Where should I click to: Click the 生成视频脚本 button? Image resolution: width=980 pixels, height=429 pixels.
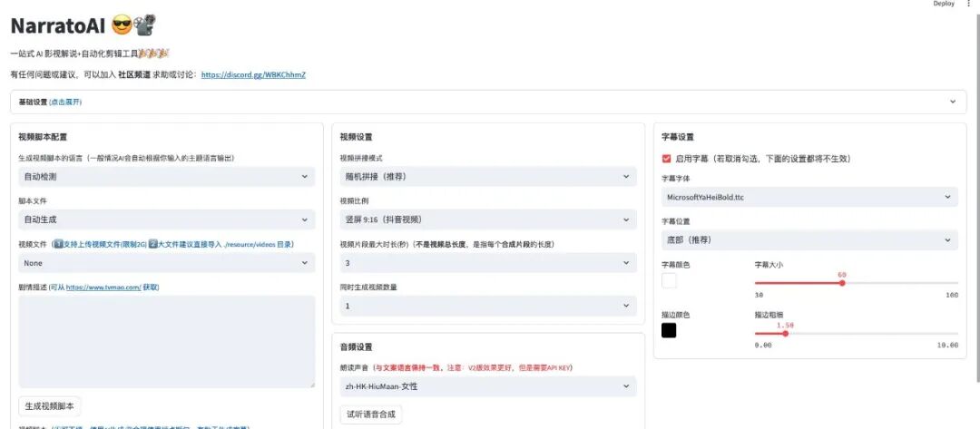(49, 406)
